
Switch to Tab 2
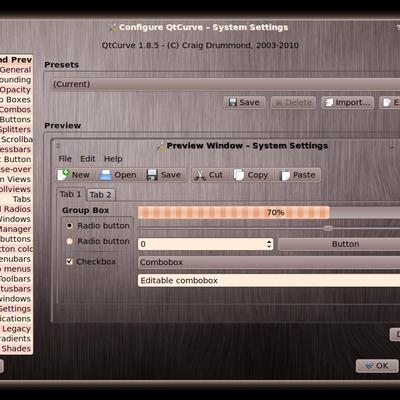tap(101, 195)
